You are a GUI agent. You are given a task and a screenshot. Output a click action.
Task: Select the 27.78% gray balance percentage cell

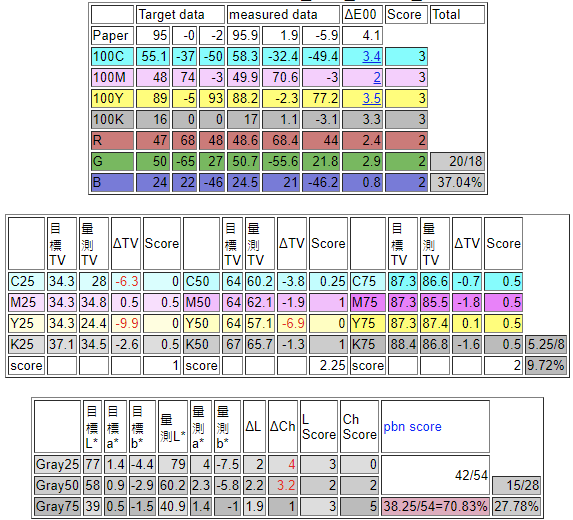pos(516,506)
